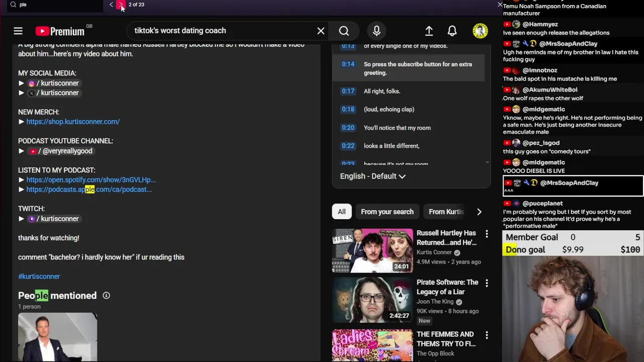Open account avatar menu
The height and width of the screenshot is (362, 644).
tap(480, 31)
